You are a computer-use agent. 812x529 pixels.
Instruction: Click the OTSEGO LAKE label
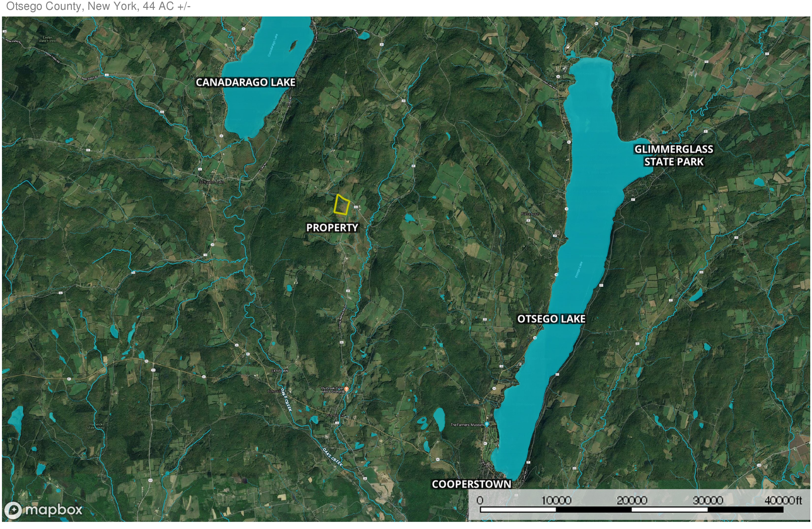(x=551, y=319)
